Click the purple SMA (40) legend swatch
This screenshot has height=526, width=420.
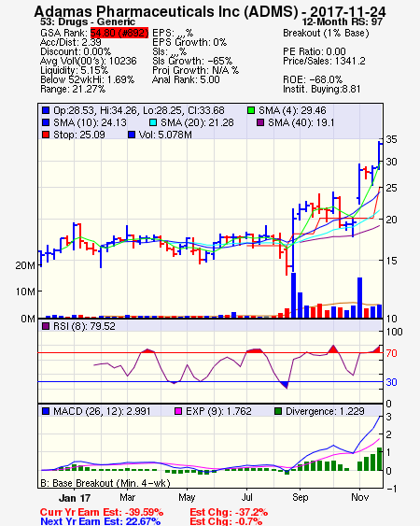pos(260,122)
